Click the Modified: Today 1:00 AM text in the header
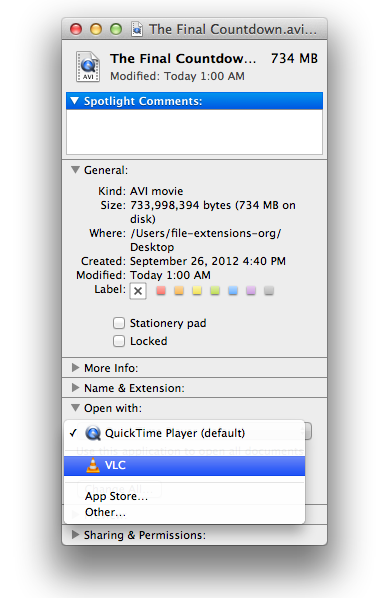This screenshot has width=384, height=598. point(177,76)
